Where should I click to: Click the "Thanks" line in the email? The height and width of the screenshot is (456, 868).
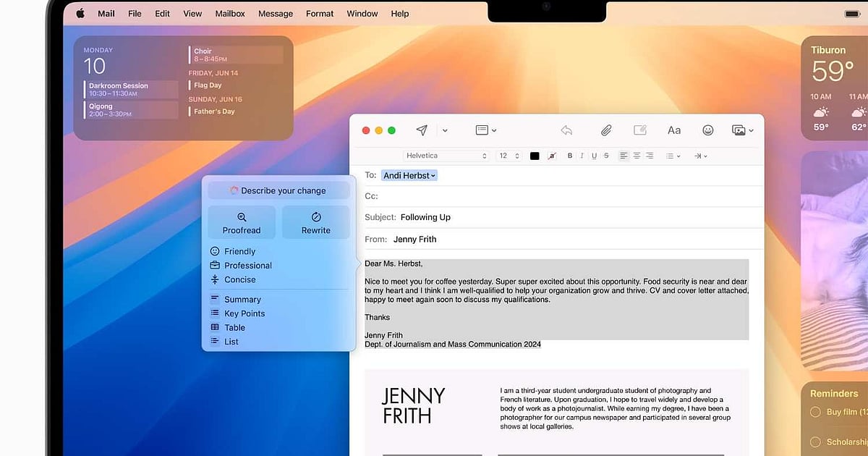coord(378,317)
